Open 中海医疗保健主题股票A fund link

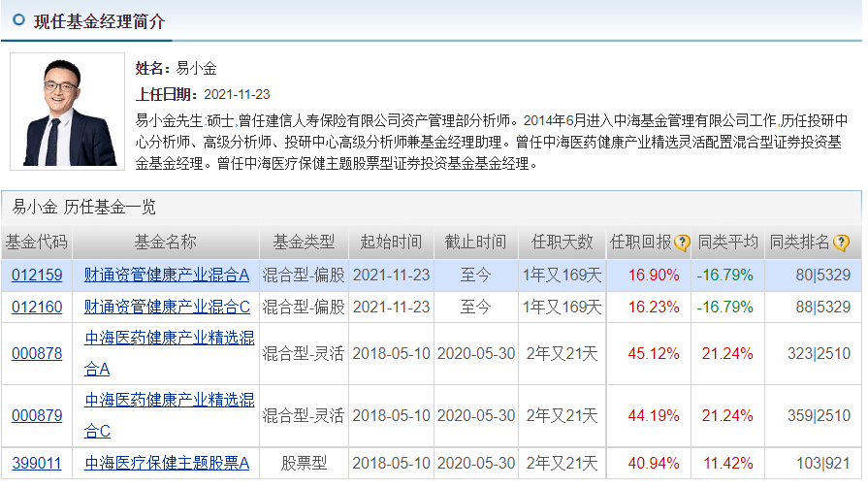(166, 463)
